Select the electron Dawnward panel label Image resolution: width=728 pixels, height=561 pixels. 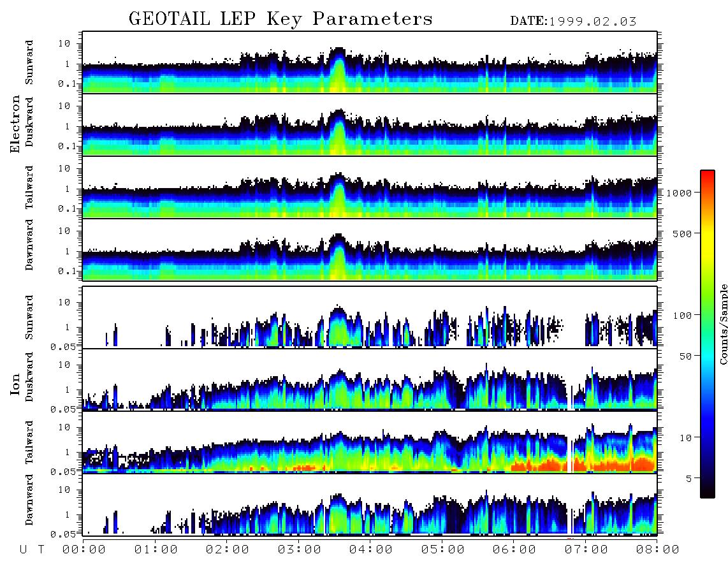[x=29, y=245]
